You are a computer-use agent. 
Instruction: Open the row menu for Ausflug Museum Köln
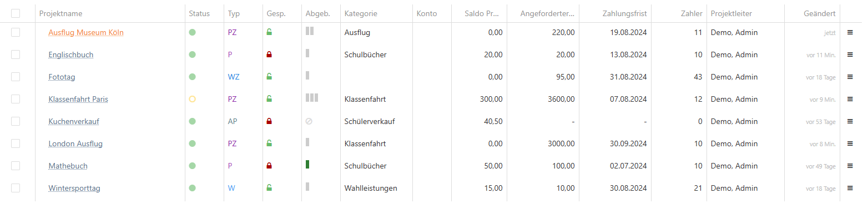(x=850, y=32)
